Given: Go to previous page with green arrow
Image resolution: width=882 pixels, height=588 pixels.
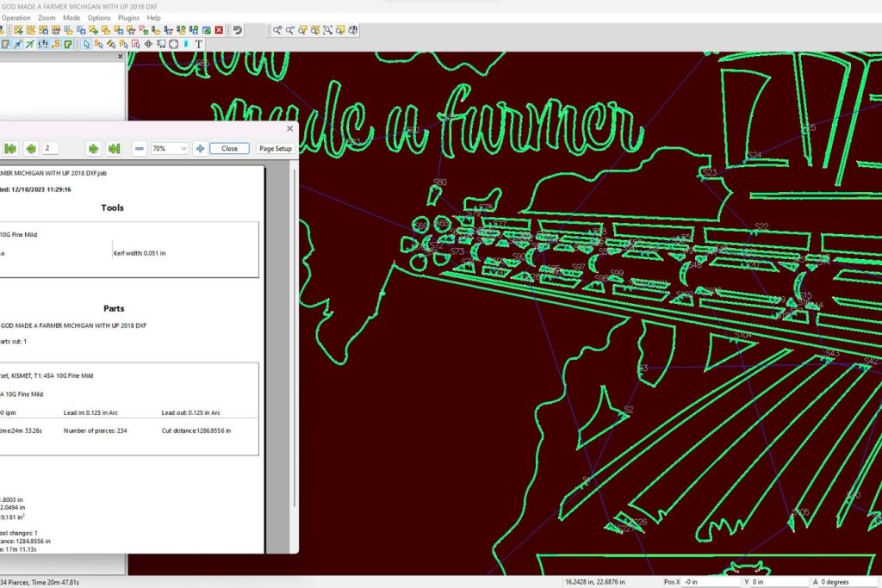Looking at the screenshot, I should pyautogui.click(x=31, y=149).
